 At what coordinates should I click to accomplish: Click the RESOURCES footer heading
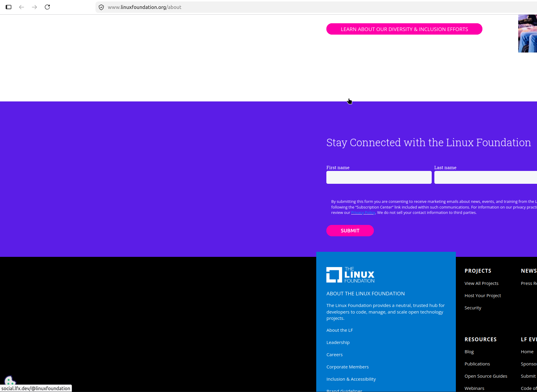pos(481,339)
